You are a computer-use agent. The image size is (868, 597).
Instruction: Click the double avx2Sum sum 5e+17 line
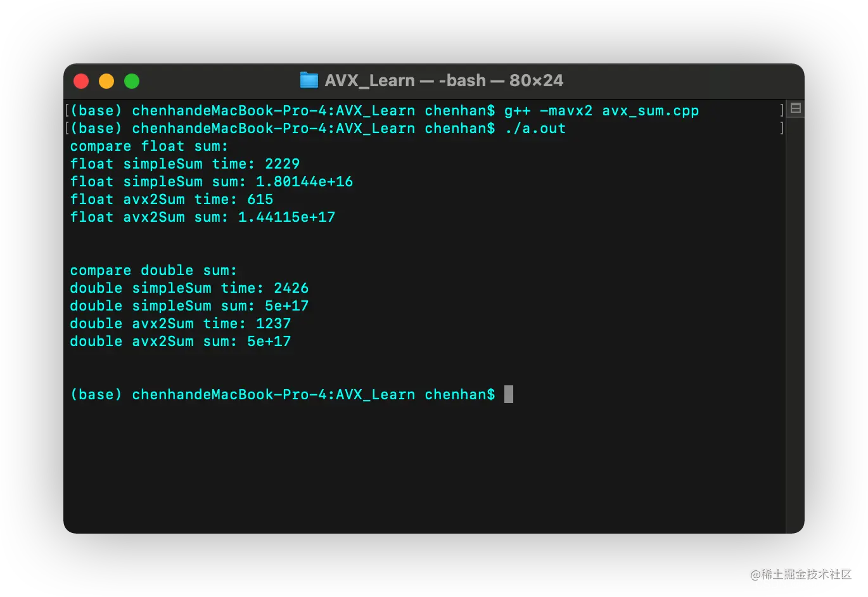pos(181,342)
